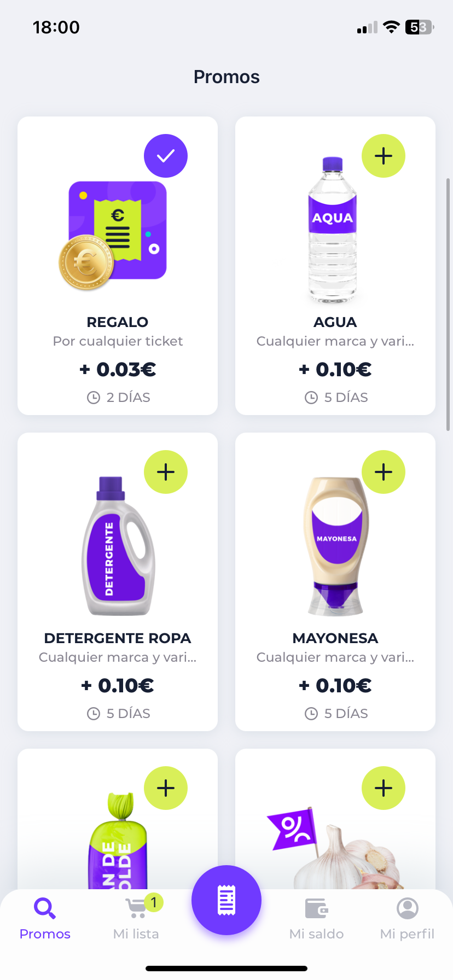Tap the DETERGENTE ROPA promo title

click(x=118, y=638)
